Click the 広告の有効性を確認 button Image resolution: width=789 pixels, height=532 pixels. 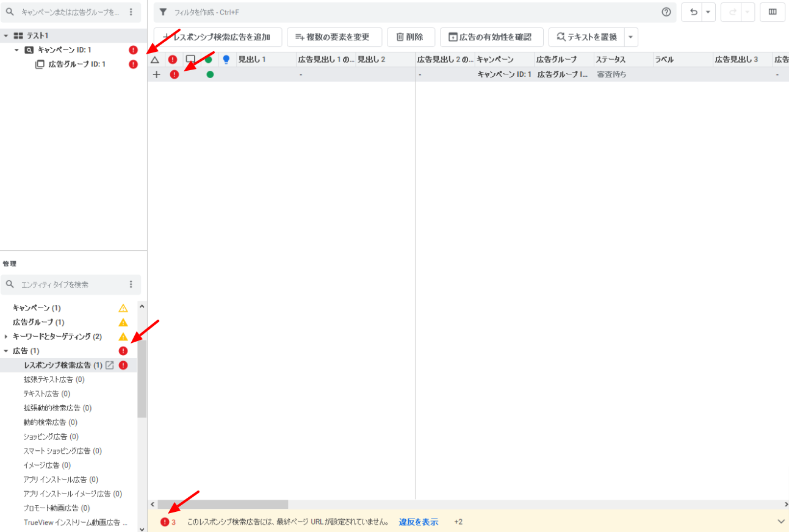[491, 37]
